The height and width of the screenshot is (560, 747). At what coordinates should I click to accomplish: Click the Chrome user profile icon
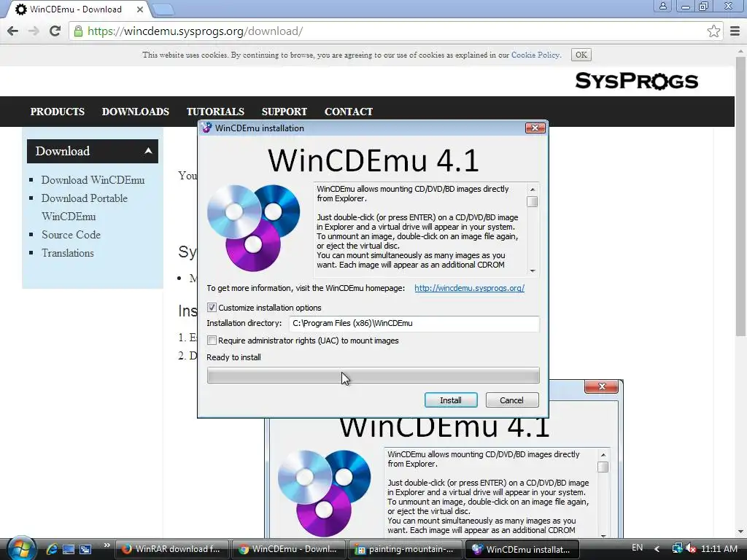[662, 6]
